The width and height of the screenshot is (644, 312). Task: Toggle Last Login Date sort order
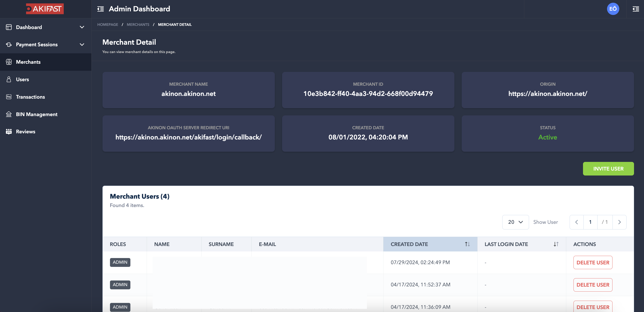tap(556, 244)
